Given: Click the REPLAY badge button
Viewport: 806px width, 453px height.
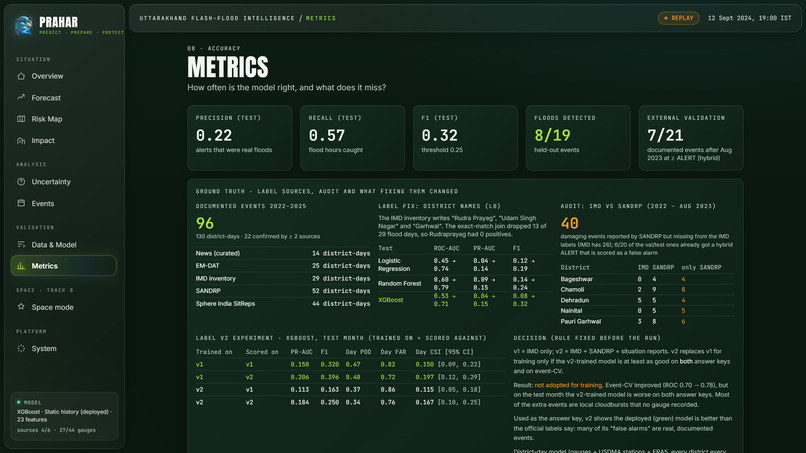Looking at the screenshot, I should tap(679, 18).
